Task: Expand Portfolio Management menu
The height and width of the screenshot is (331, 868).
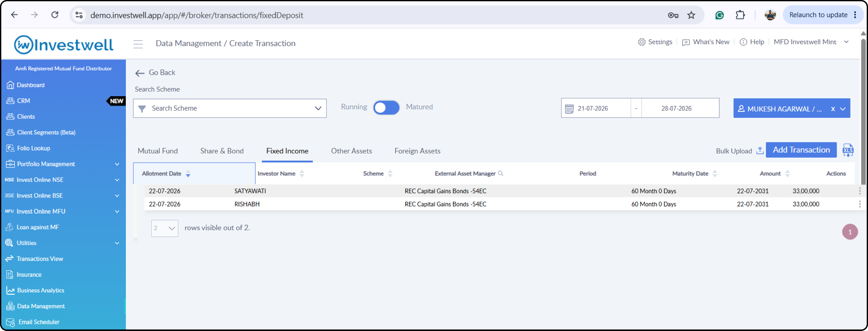Action: pyautogui.click(x=64, y=164)
